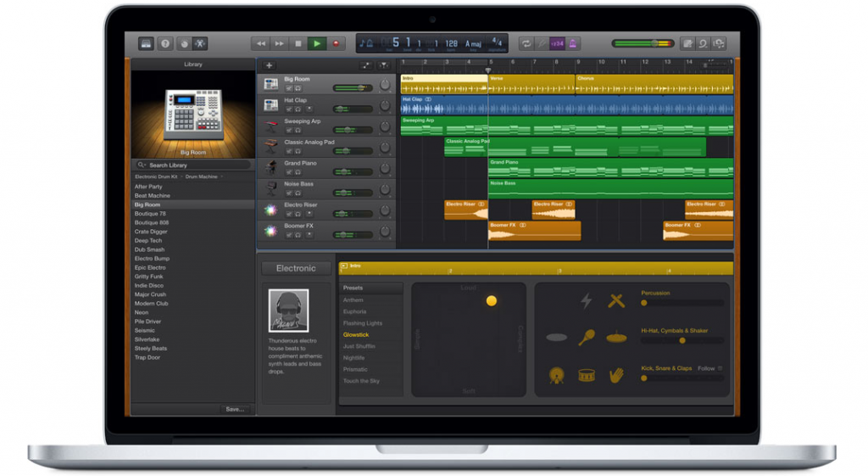The height and width of the screenshot is (476, 868).
Task: Select the Nightlife drummer preset
Action: tap(353, 358)
